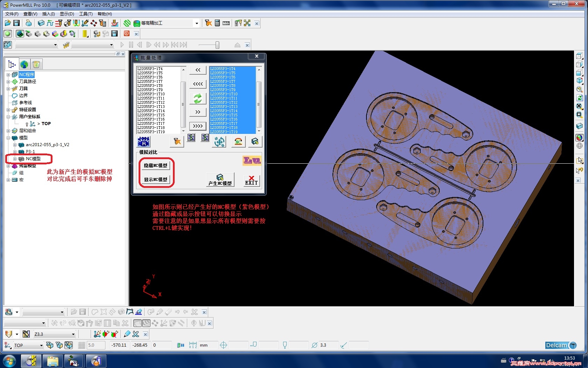The height and width of the screenshot is (368, 588).
Task: Click the multicolor shading sphere in view toolbar
Action: [x=580, y=138]
